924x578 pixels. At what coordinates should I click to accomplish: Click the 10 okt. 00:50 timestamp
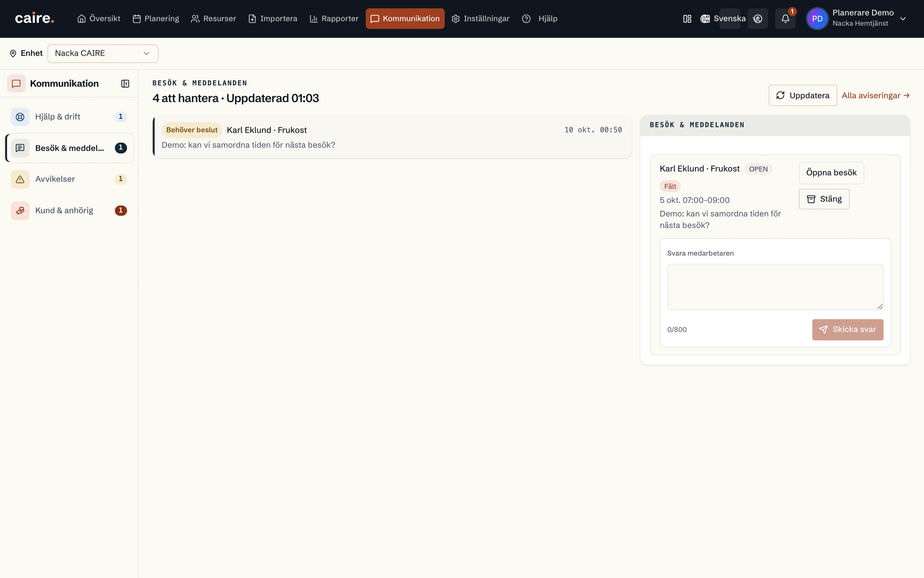click(x=593, y=130)
